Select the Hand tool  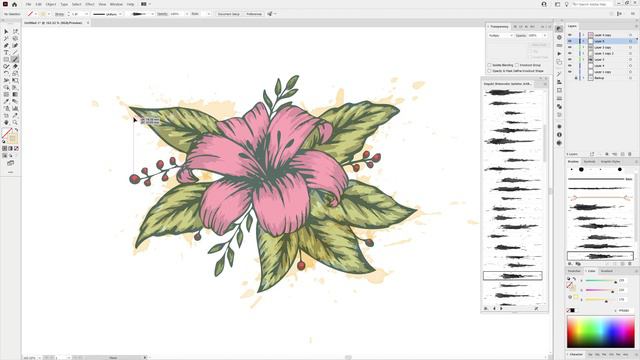click(6, 122)
